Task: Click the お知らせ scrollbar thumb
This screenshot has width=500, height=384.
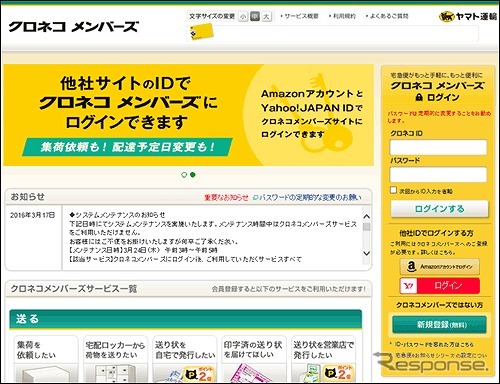Action: pos(367,227)
